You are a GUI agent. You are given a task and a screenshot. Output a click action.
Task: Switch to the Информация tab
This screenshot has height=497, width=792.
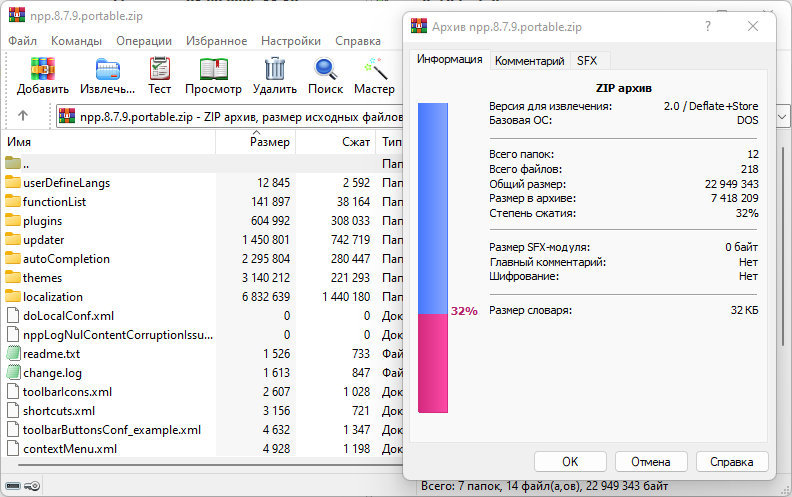click(450, 60)
